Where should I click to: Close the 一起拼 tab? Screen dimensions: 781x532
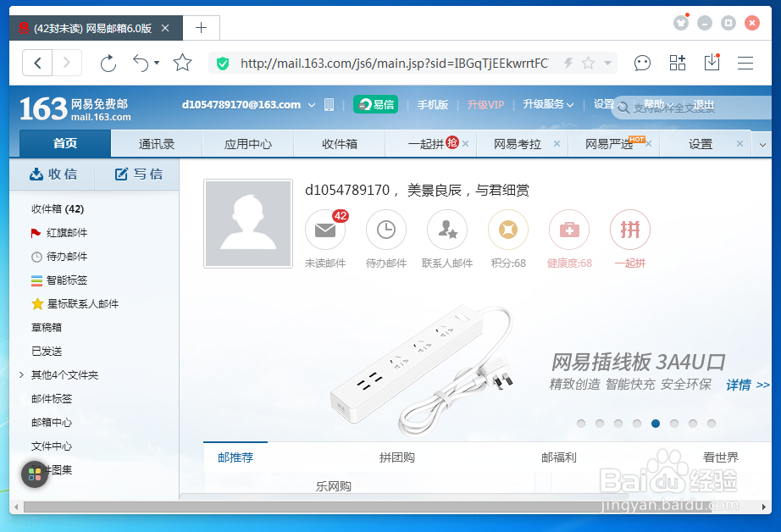click(x=465, y=144)
